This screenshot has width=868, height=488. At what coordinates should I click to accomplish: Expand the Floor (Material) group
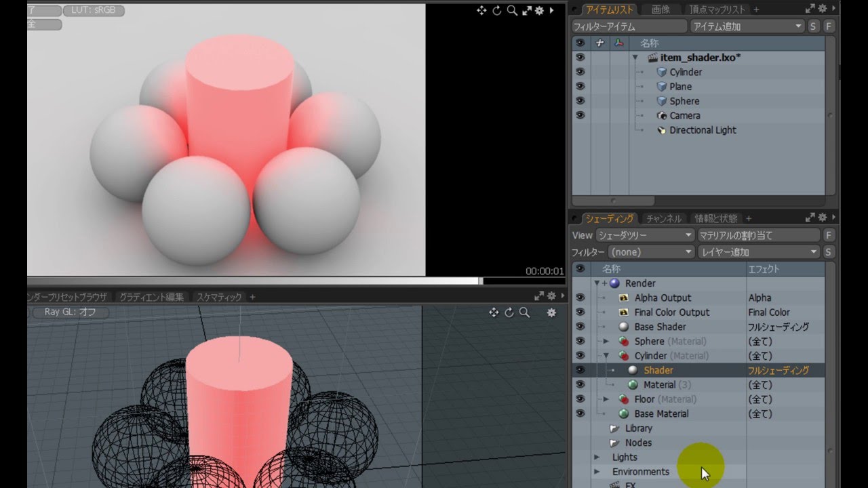(x=606, y=399)
